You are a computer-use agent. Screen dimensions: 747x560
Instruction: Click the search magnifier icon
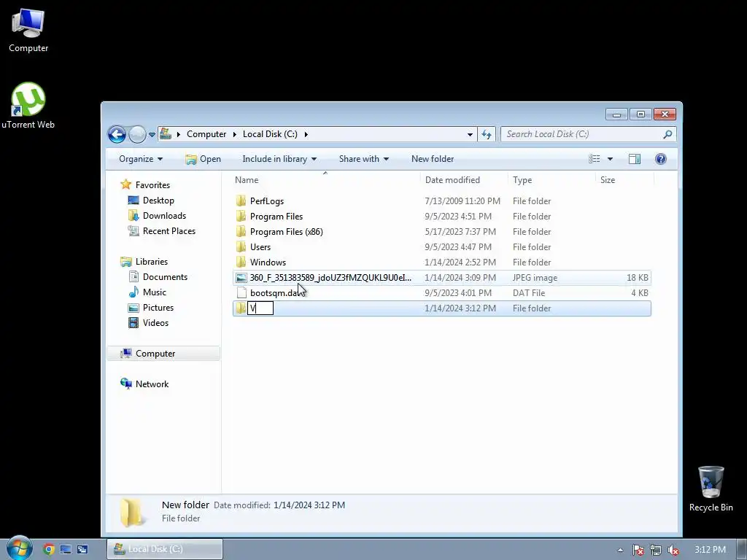667,134
